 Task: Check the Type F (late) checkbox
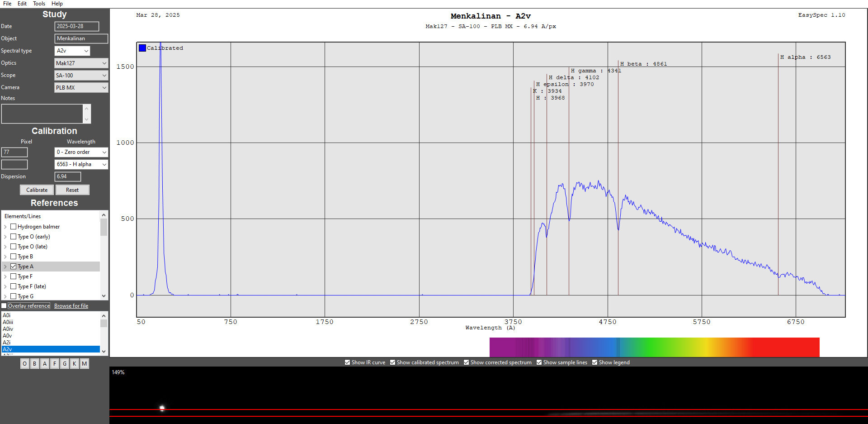pyautogui.click(x=14, y=286)
